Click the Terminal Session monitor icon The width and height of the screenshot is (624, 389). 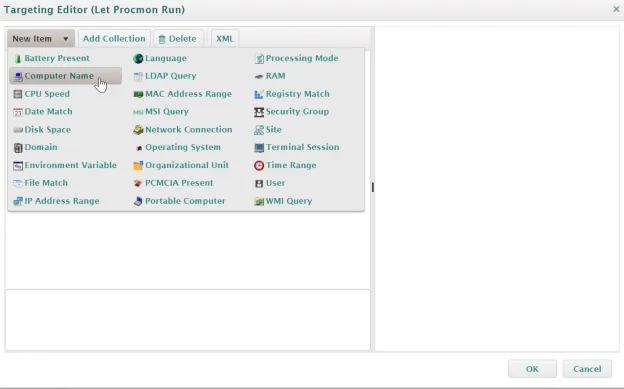tap(259, 148)
